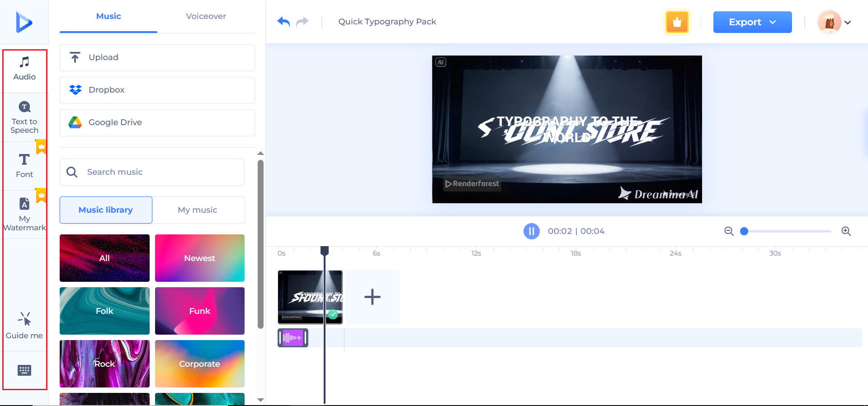Click the Renderforest logo icon
The image size is (868, 406).
(24, 22)
